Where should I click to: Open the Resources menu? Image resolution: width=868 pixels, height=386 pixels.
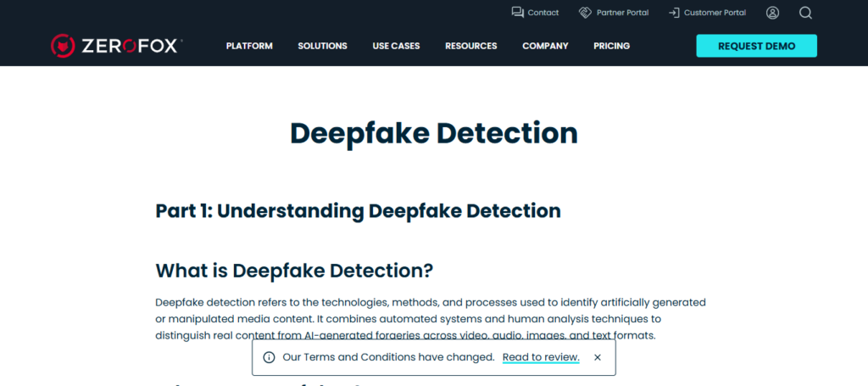click(471, 46)
